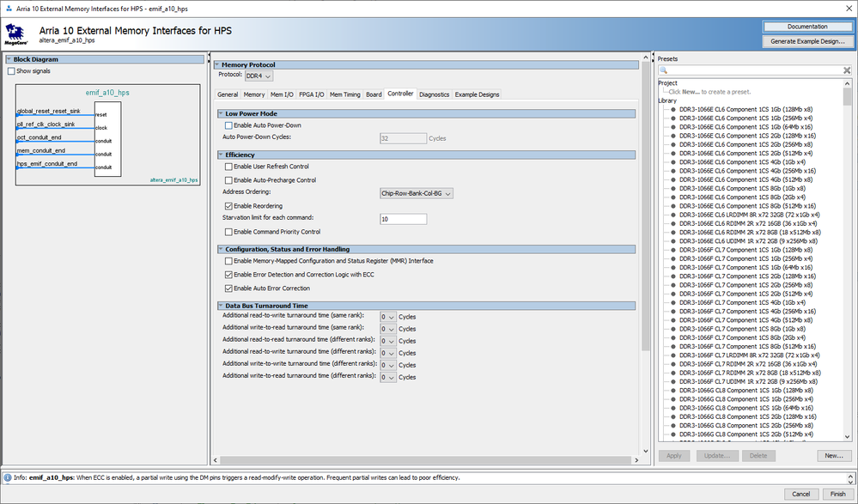Enable the Show signals checkbox
The image size is (858, 504).
tap(11, 71)
